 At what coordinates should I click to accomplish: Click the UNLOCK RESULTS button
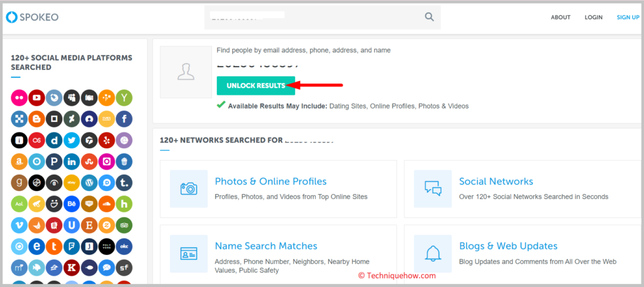pos(256,85)
